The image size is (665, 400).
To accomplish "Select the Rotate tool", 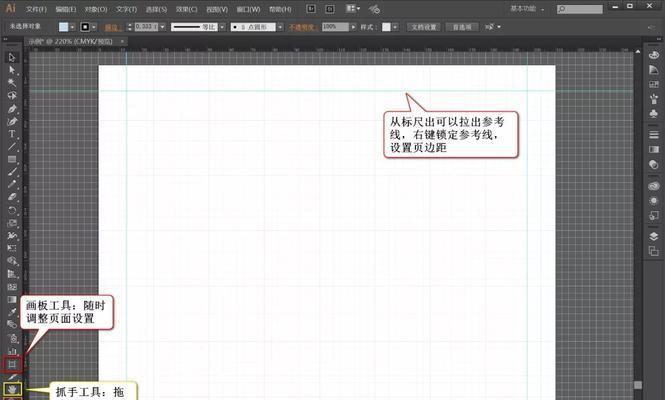I will 12,210.
